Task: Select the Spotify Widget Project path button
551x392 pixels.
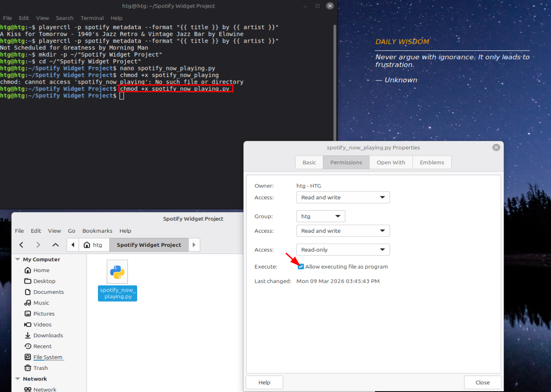Action: (149, 245)
